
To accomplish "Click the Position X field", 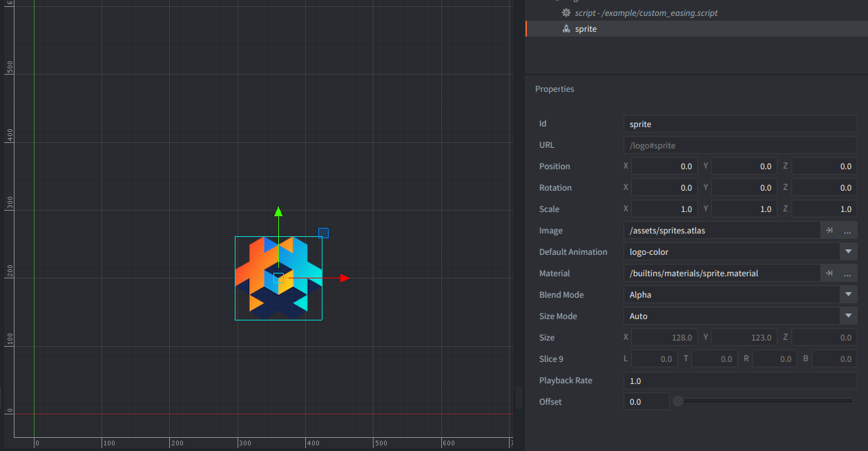I will [664, 166].
